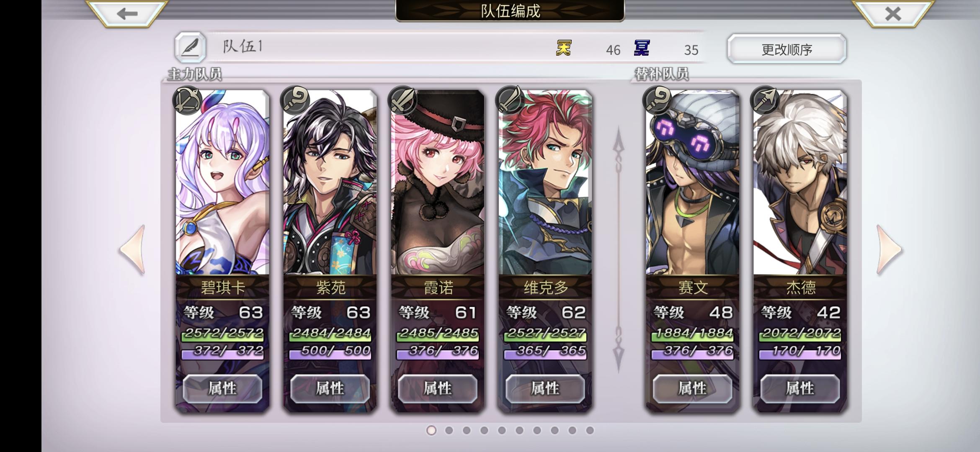
Task: Select the last team page dot
Action: click(x=590, y=430)
